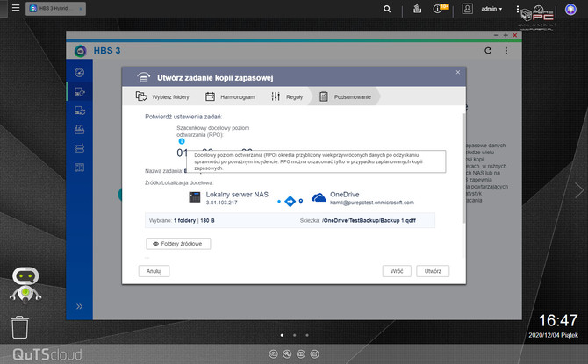Click the OneDrive cloud icon
This screenshot has height=364, width=588.
tap(319, 197)
